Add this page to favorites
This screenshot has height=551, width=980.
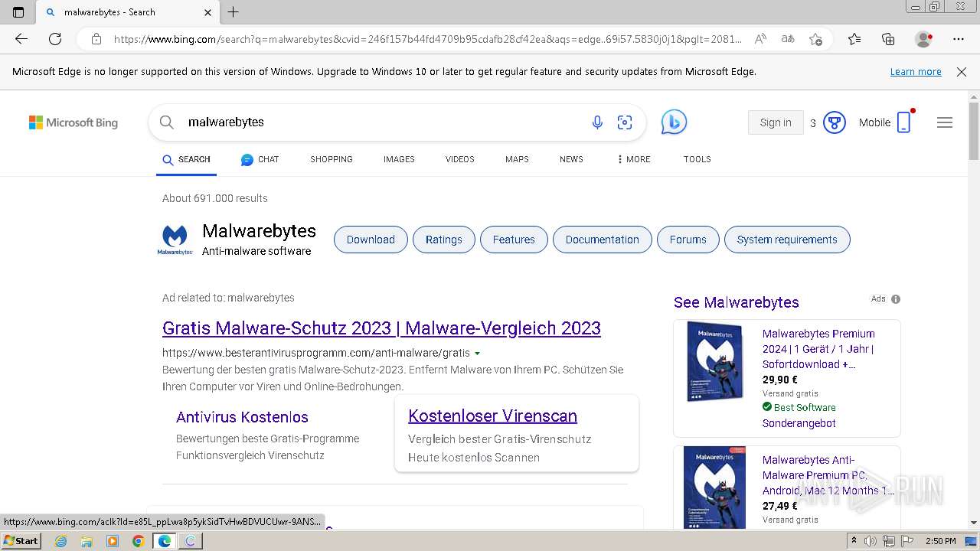point(815,39)
